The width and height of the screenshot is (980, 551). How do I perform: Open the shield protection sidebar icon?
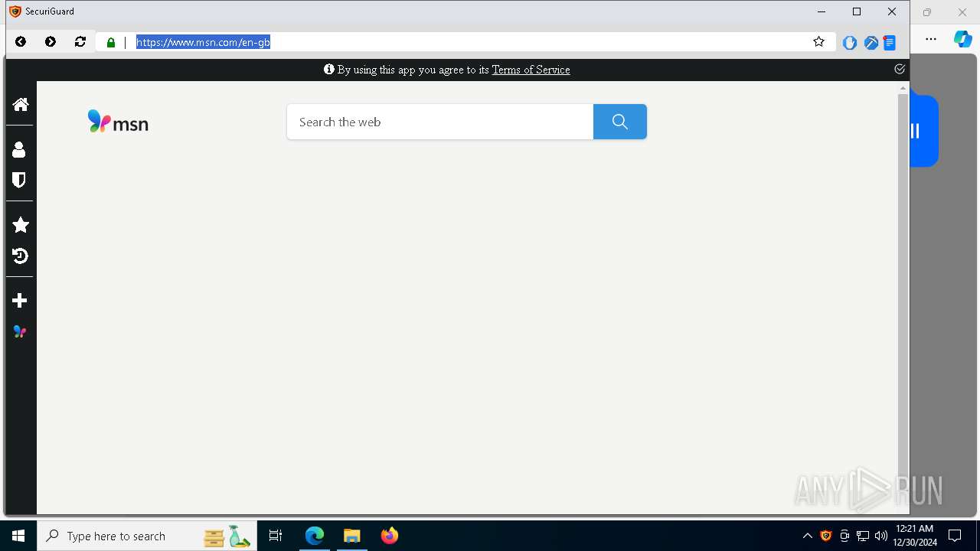(x=19, y=180)
